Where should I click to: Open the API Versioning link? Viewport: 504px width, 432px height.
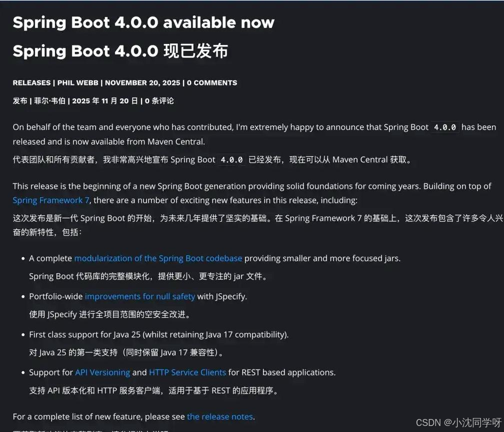coord(103,372)
